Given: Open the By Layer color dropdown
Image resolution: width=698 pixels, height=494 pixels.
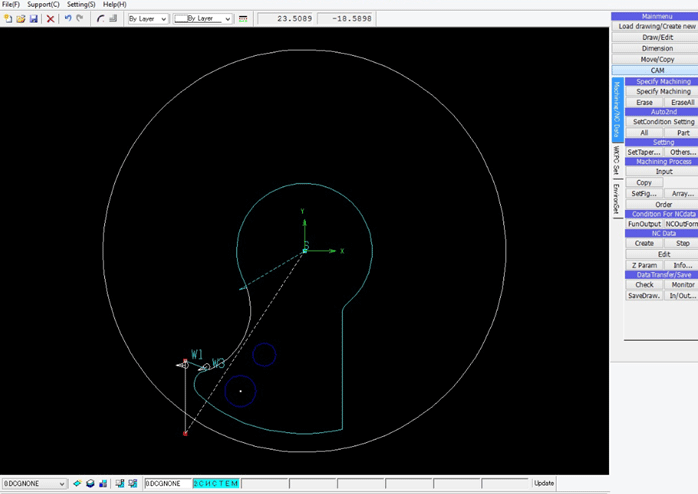Looking at the screenshot, I should click(x=147, y=19).
